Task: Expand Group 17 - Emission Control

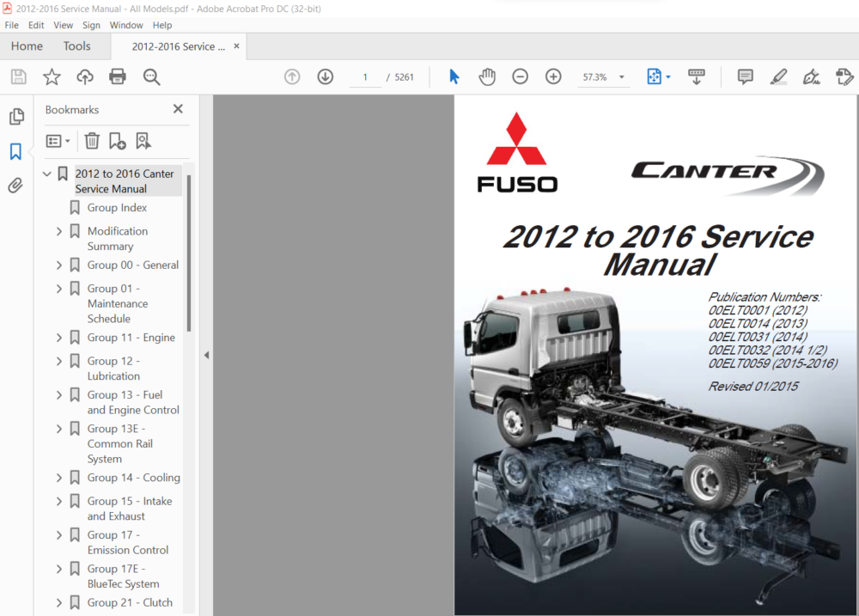Action: pos(59,535)
